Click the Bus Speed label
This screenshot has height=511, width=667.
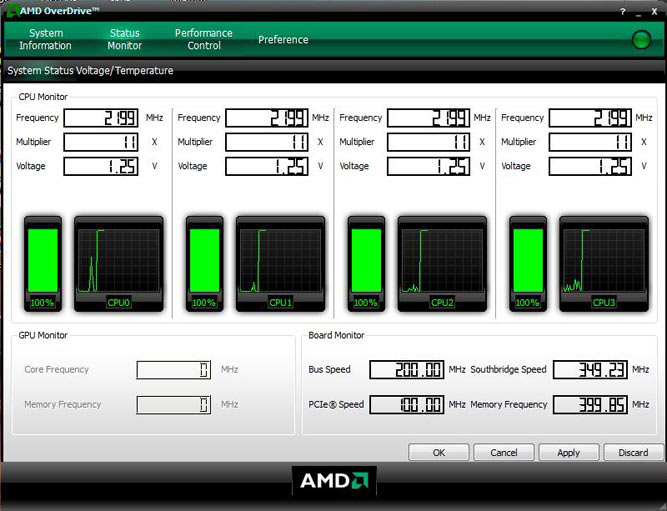(329, 370)
